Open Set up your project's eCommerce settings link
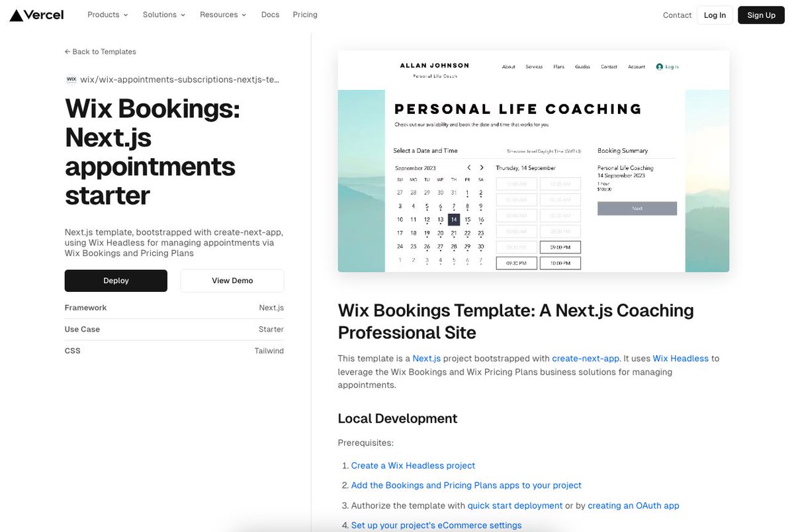 point(436,525)
